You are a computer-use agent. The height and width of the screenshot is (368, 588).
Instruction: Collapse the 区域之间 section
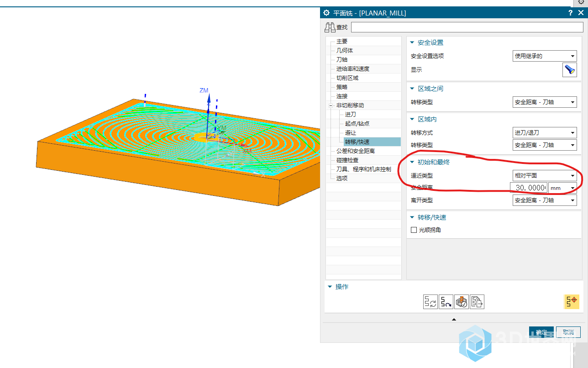click(412, 89)
